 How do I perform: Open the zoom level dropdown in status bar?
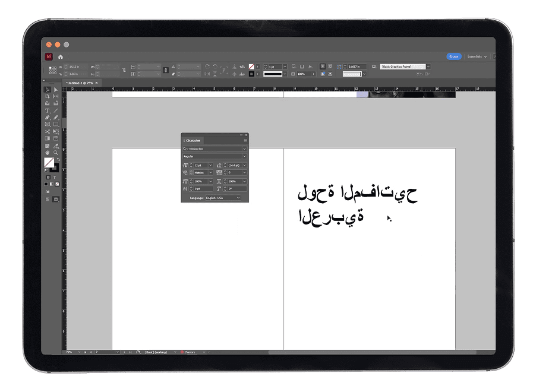[79, 352]
